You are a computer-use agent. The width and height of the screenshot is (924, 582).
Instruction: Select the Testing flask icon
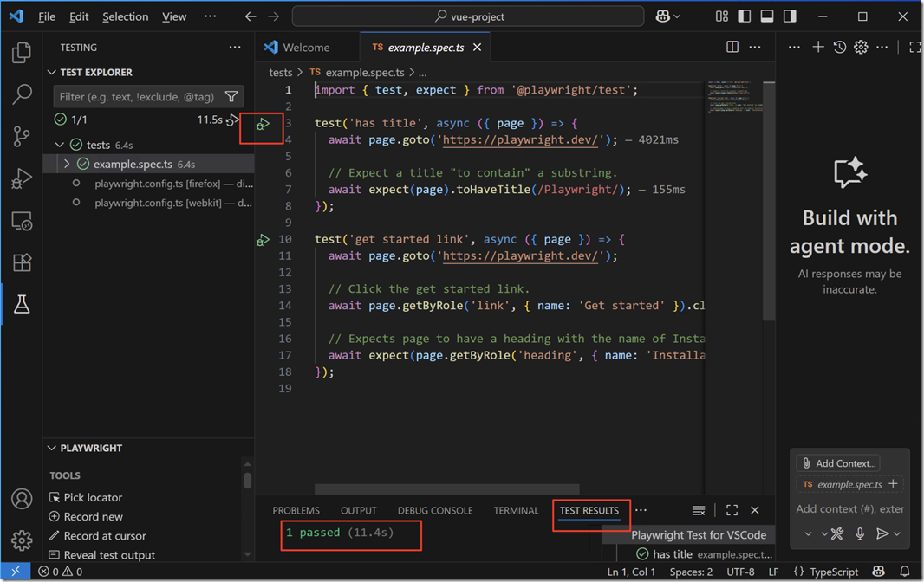coord(22,305)
